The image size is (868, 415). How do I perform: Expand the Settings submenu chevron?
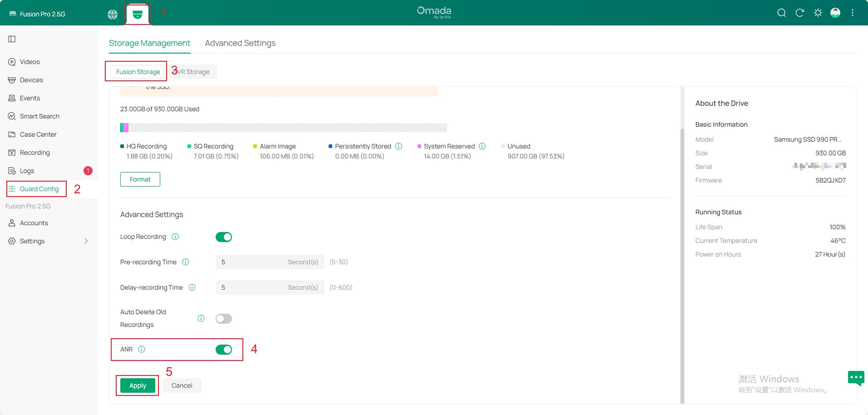[x=86, y=241]
